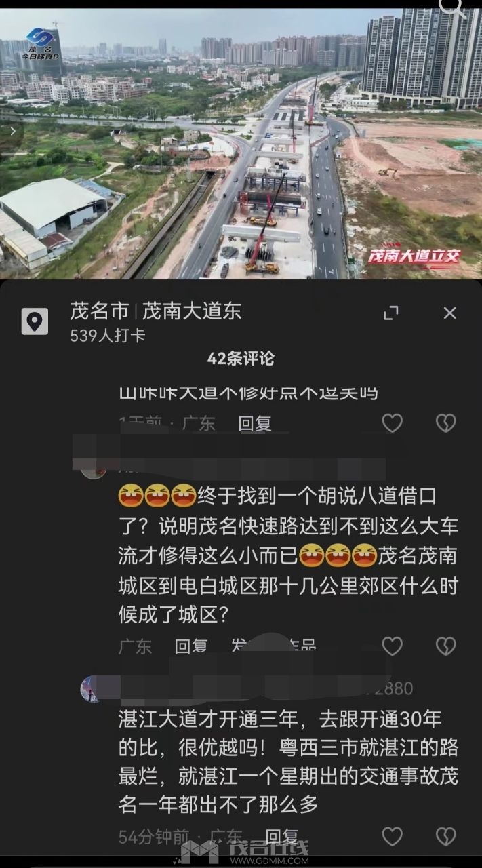The height and width of the screenshot is (868, 482).
Task: Dislike the first partially visible comment
Action: click(x=445, y=423)
